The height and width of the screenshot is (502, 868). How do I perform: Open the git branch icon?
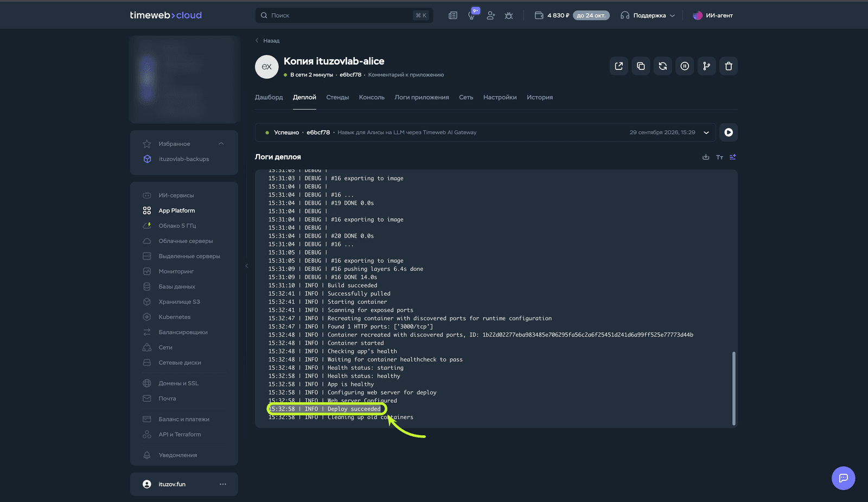point(706,66)
